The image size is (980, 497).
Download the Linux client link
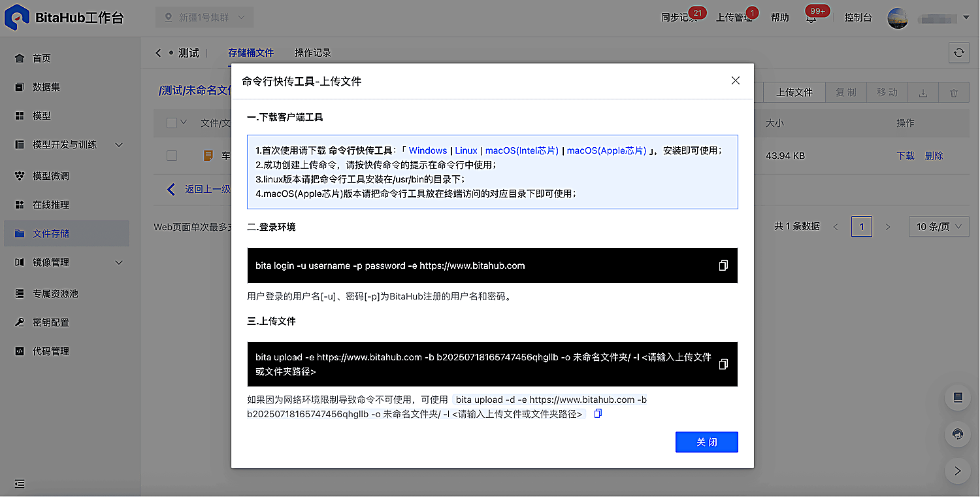coord(466,150)
